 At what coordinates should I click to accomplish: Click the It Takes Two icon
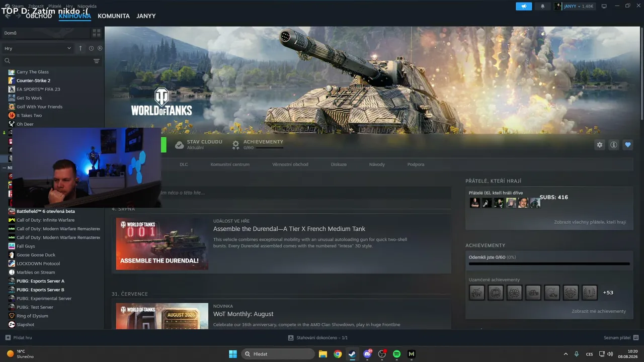click(12, 115)
